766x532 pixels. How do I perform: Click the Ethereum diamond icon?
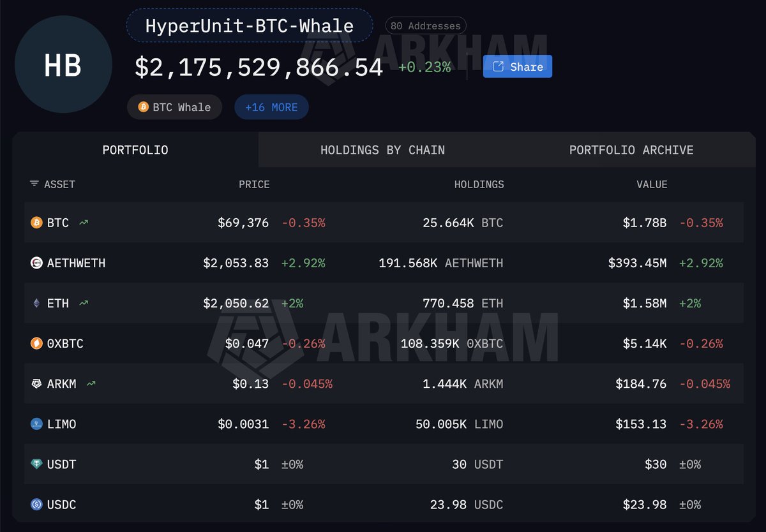pos(36,304)
